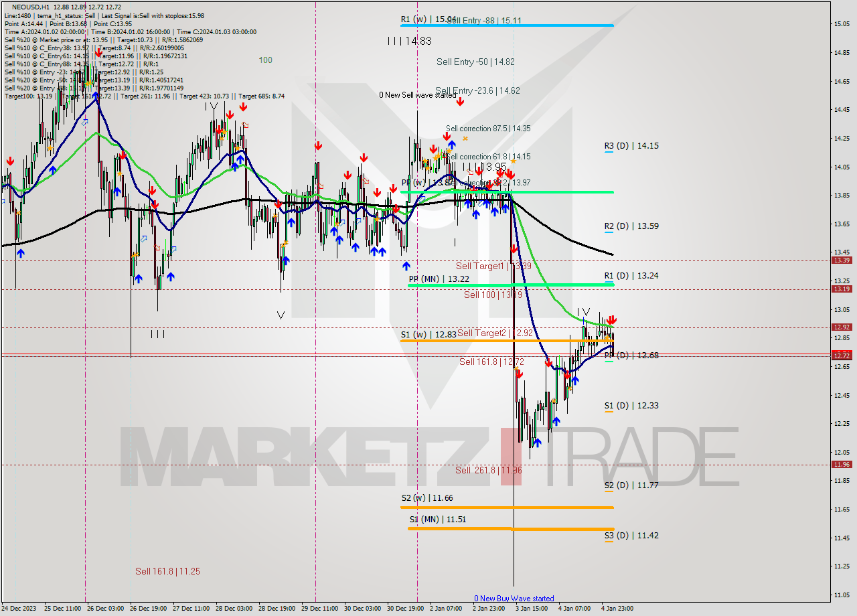Image resolution: width=857 pixels, height=616 pixels.
Task: Click the gray '100' label
Action: (266, 60)
